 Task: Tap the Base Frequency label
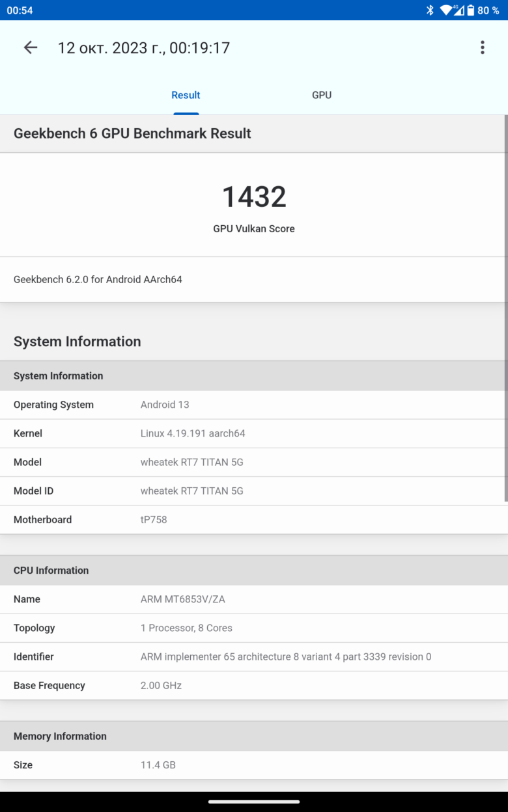pyautogui.click(x=49, y=685)
